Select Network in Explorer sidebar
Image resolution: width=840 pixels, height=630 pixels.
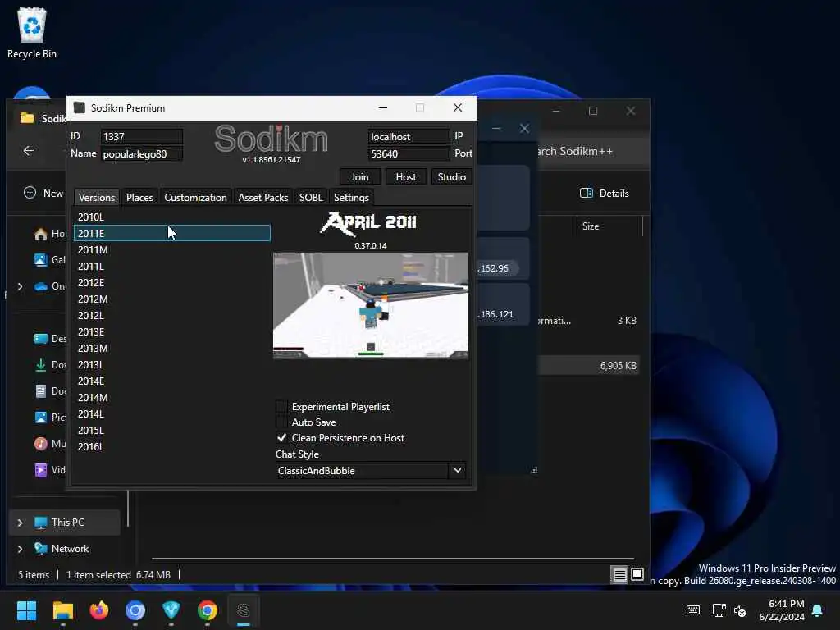(70, 549)
